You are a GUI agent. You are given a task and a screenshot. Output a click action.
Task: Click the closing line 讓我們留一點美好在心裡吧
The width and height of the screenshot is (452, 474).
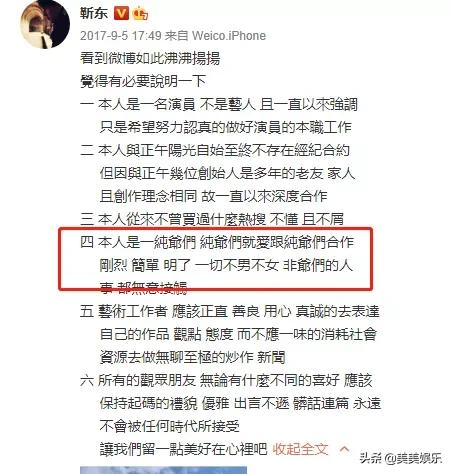click(x=183, y=449)
